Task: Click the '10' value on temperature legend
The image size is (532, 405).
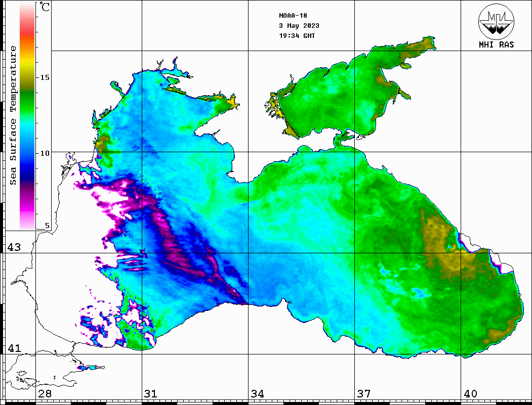Action: [x=45, y=153]
